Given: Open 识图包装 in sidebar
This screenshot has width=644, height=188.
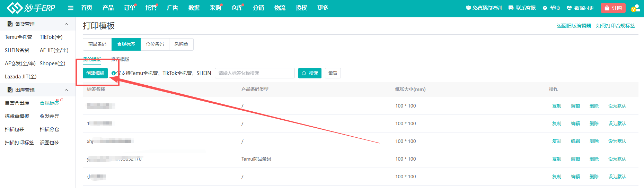Looking at the screenshot, I should pyautogui.click(x=50, y=143).
